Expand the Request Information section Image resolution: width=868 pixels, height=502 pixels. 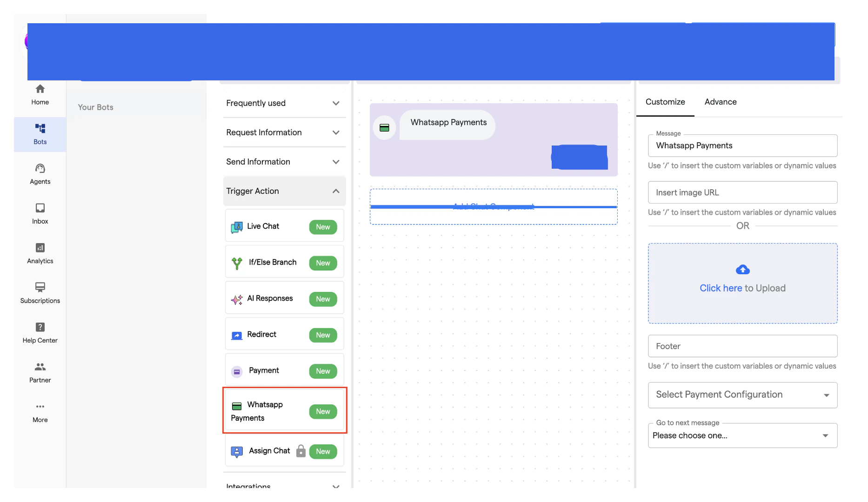[284, 132]
